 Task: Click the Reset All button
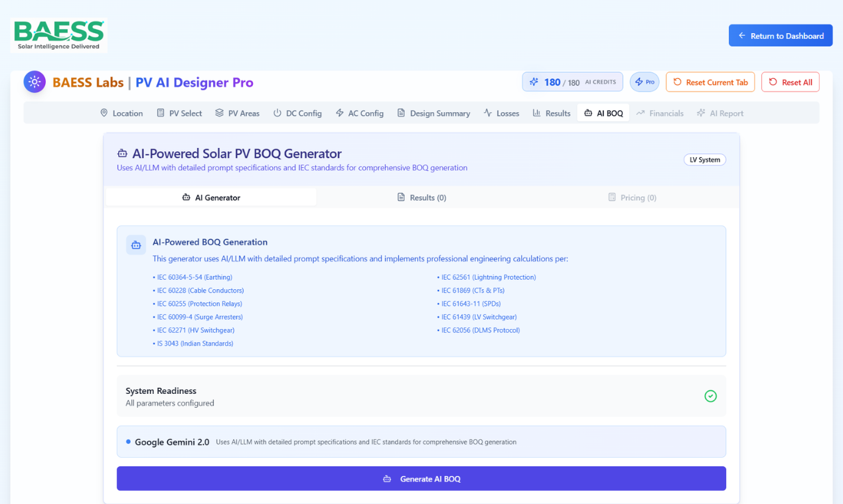(x=791, y=82)
